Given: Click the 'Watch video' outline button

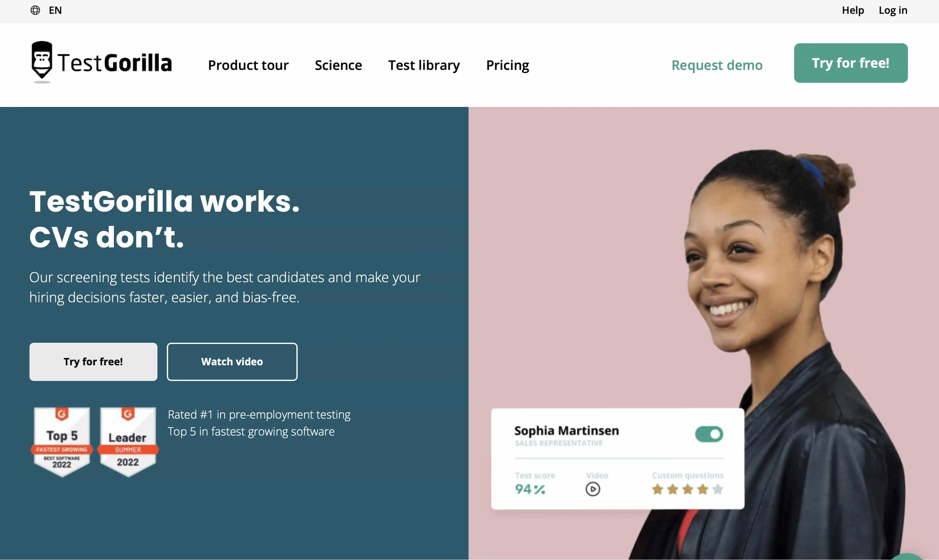Looking at the screenshot, I should click(x=232, y=361).
